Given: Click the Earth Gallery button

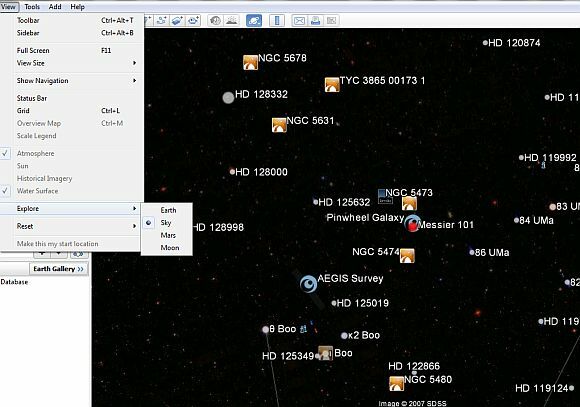Looking at the screenshot, I should pyautogui.click(x=58, y=269).
